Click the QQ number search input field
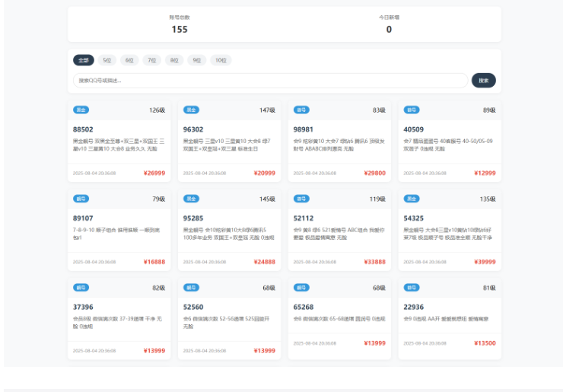 click(x=270, y=81)
